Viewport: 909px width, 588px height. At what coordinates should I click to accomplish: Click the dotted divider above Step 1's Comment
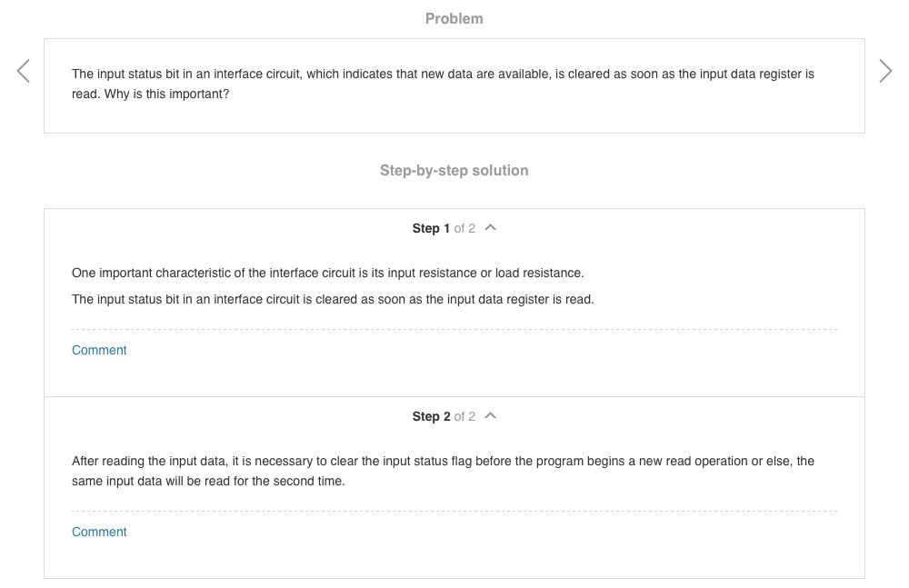(454, 329)
